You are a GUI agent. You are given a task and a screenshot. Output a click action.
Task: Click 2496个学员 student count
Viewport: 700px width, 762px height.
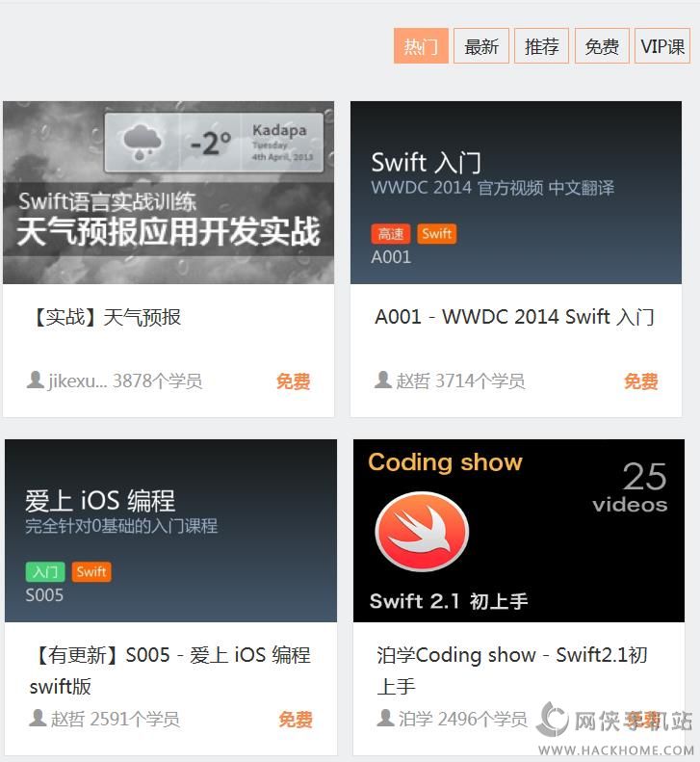click(482, 719)
